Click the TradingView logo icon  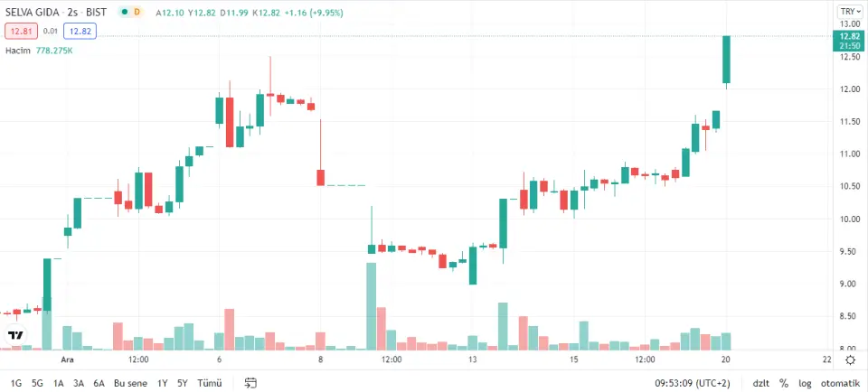(x=14, y=336)
